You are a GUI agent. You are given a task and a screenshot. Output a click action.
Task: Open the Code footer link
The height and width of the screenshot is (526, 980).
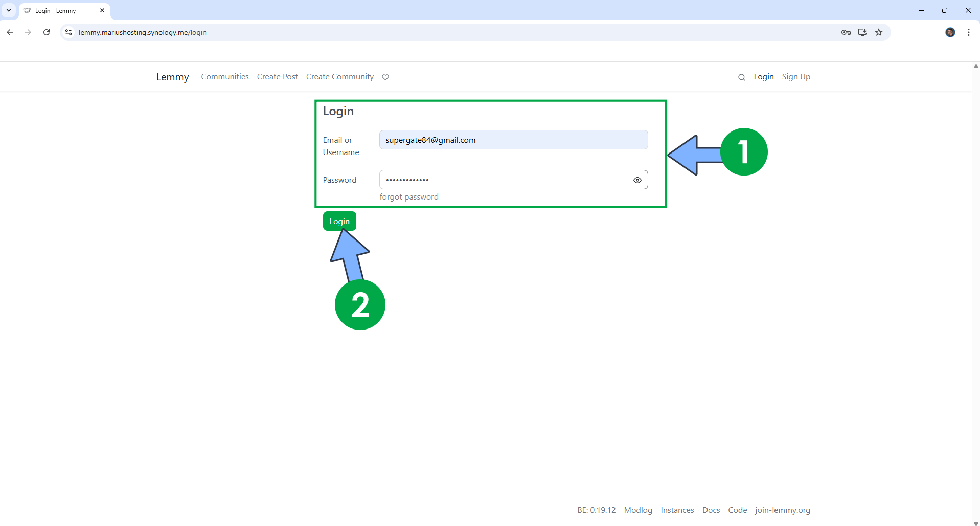coord(738,510)
